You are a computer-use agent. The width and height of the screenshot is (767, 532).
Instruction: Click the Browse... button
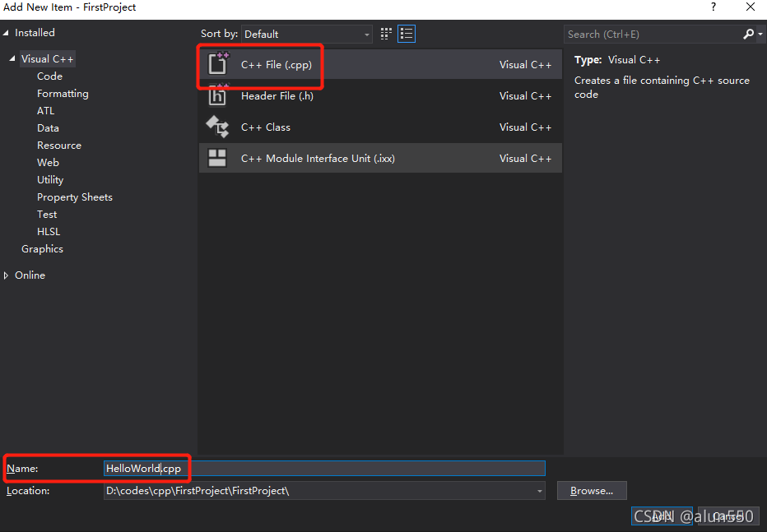coord(592,491)
